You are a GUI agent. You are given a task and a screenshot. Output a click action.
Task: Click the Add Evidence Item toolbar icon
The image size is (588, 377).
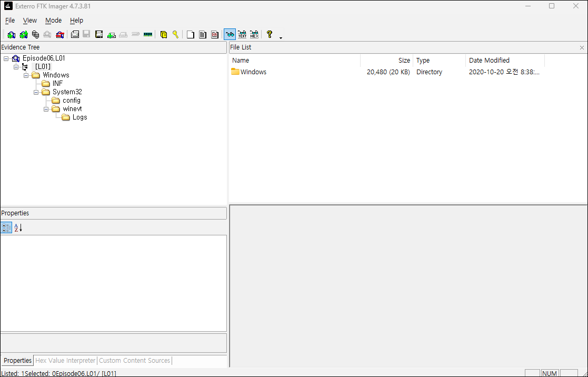(x=11, y=35)
